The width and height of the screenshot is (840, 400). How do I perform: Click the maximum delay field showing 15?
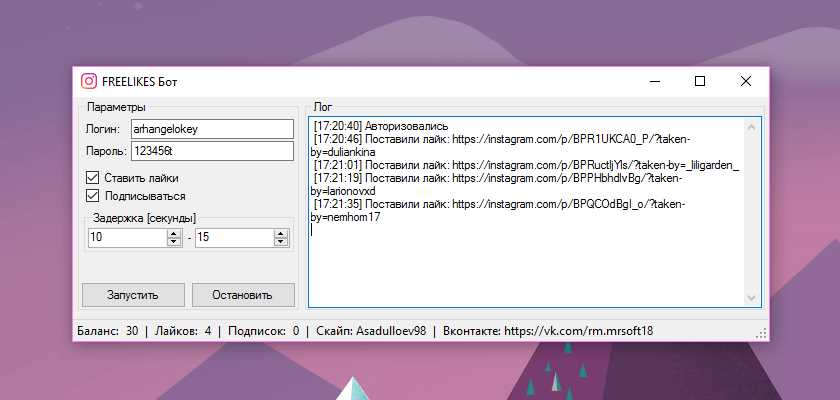[235, 238]
